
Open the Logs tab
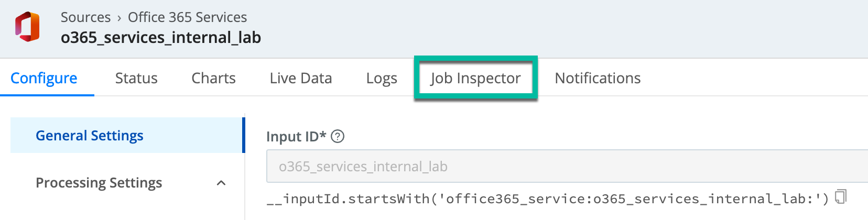pos(382,78)
